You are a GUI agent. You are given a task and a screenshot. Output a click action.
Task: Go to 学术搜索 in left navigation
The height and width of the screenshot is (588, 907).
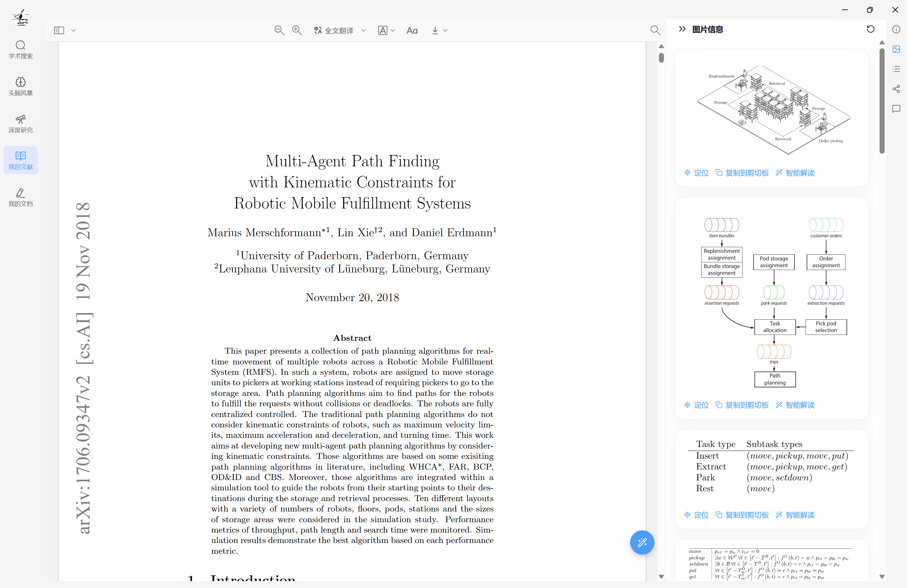[x=20, y=50]
